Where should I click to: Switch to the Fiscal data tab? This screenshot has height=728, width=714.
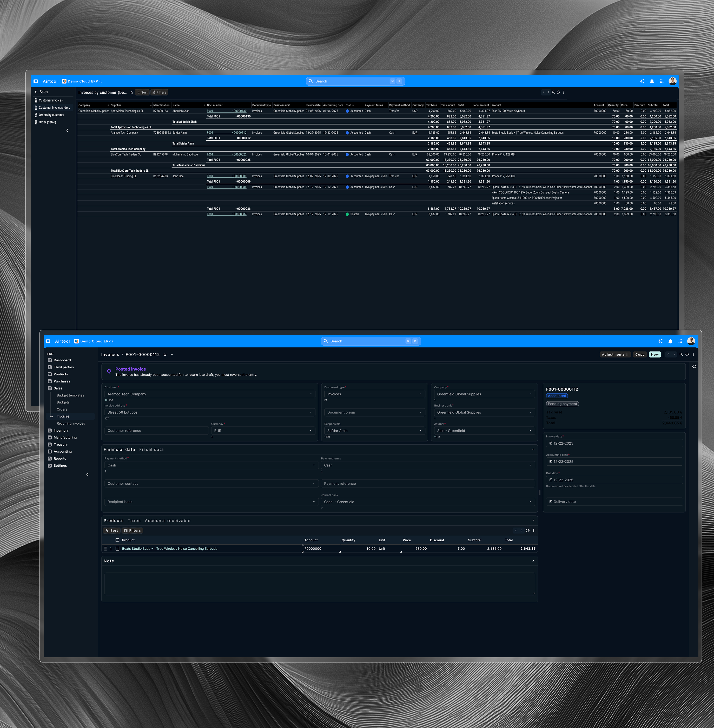click(151, 450)
